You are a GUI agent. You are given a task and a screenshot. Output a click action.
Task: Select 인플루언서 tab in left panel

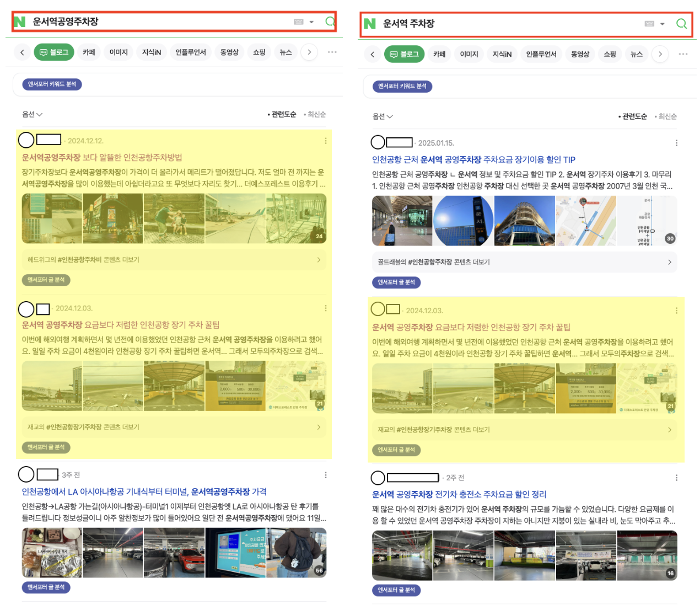[x=191, y=52]
